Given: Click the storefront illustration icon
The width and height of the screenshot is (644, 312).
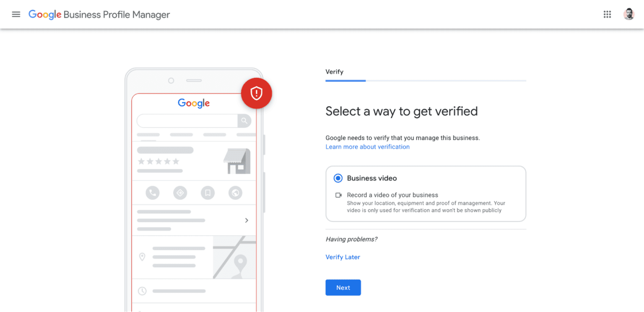Looking at the screenshot, I should tap(237, 161).
